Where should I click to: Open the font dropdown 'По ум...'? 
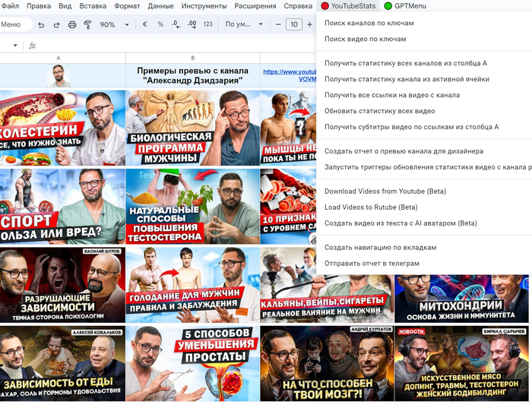pos(244,24)
